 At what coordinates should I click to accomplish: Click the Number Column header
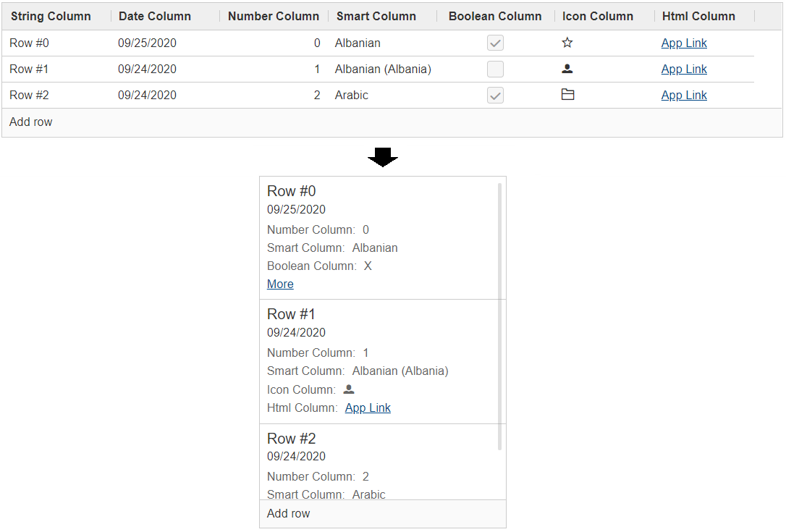click(x=273, y=16)
